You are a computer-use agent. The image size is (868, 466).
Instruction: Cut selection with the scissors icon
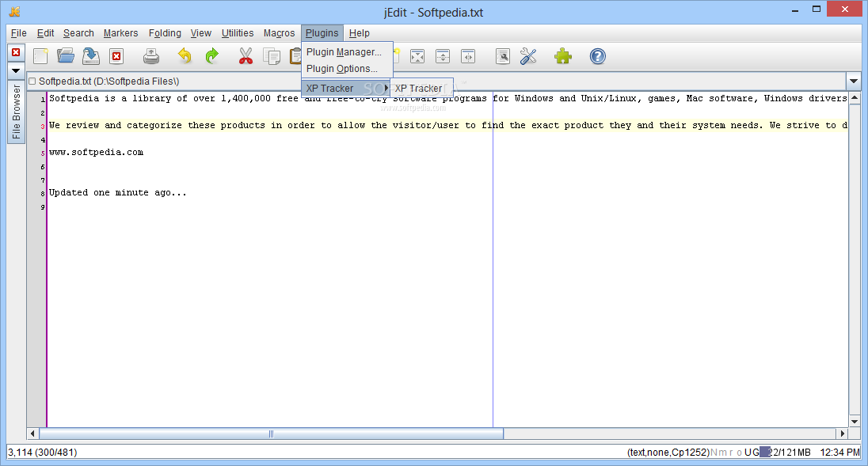coord(246,56)
